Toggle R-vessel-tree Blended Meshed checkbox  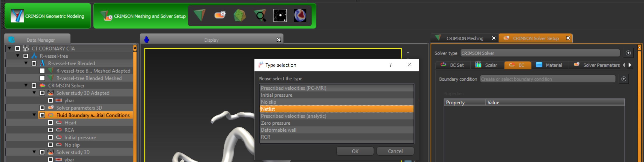(x=42, y=78)
